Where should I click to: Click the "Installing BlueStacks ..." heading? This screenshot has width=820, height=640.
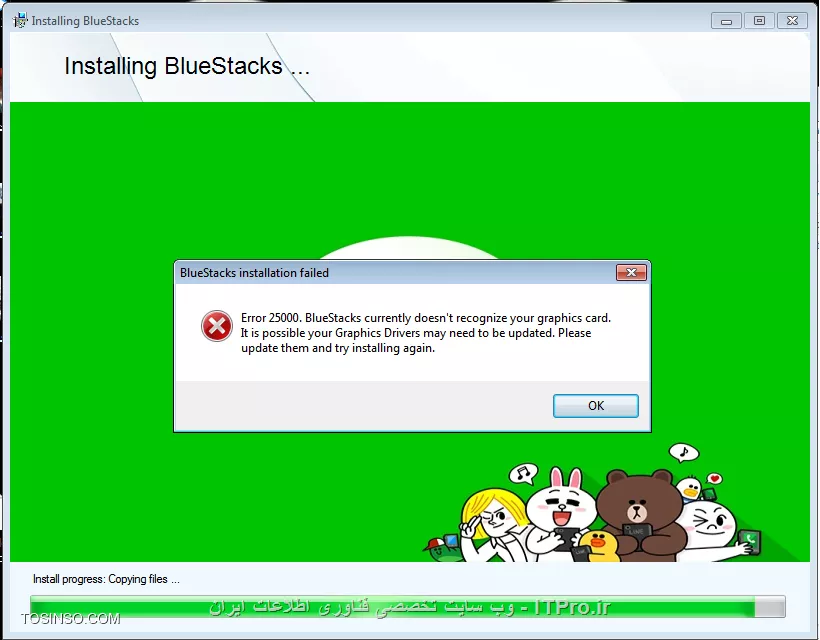[x=187, y=66]
